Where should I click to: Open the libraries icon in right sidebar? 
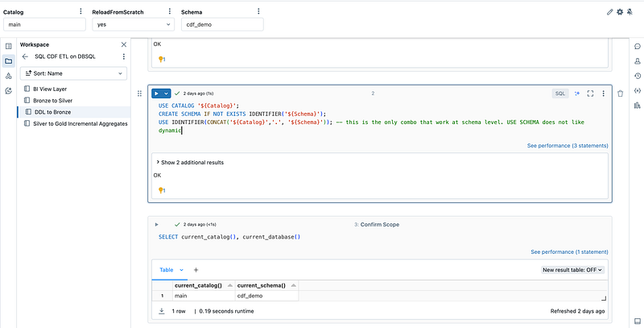tap(638, 106)
